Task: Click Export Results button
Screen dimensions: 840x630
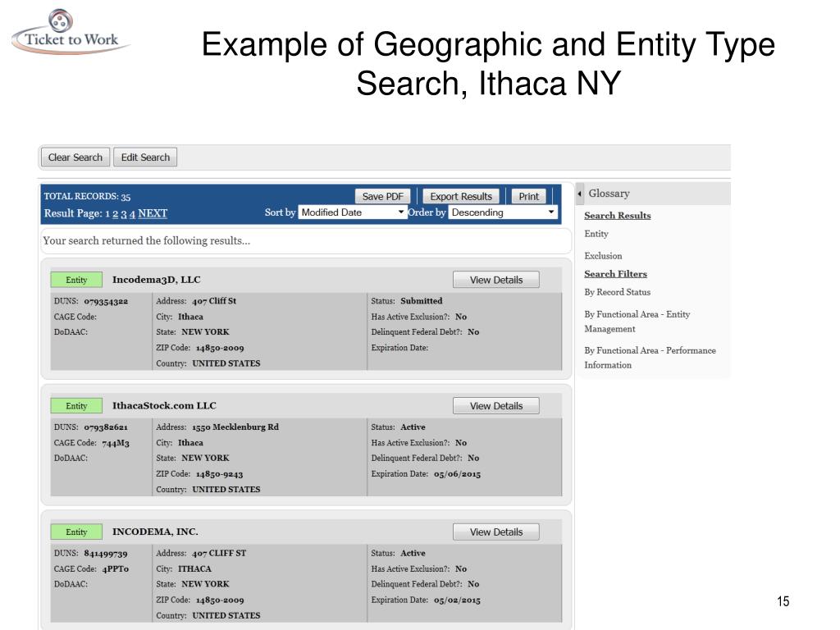Action: (x=461, y=196)
